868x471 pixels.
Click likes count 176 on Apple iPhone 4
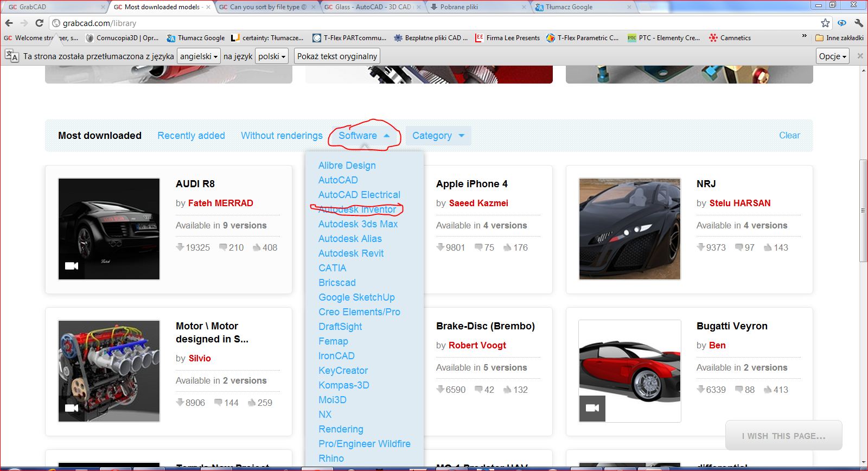pos(516,247)
